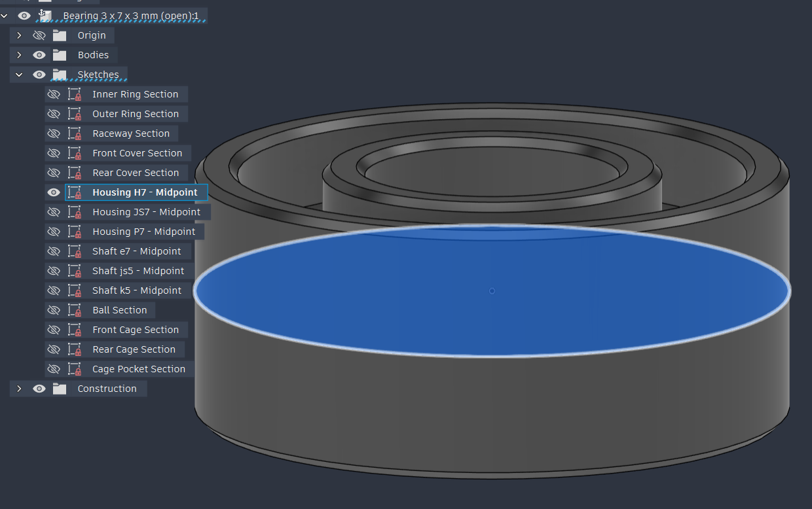Toggle visibility of the Bearing component
The image size is (812, 509).
click(24, 16)
